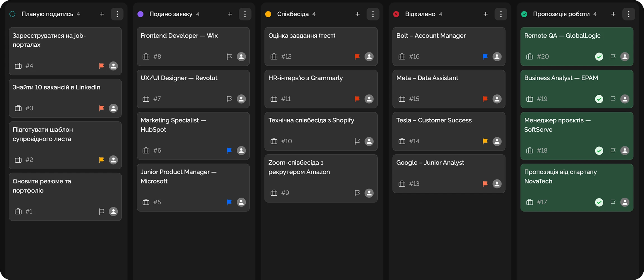The height and width of the screenshot is (280, 644).
Task: Click the assignee avatar on Frontend Developer — Wix card
Action: pyautogui.click(x=241, y=57)
